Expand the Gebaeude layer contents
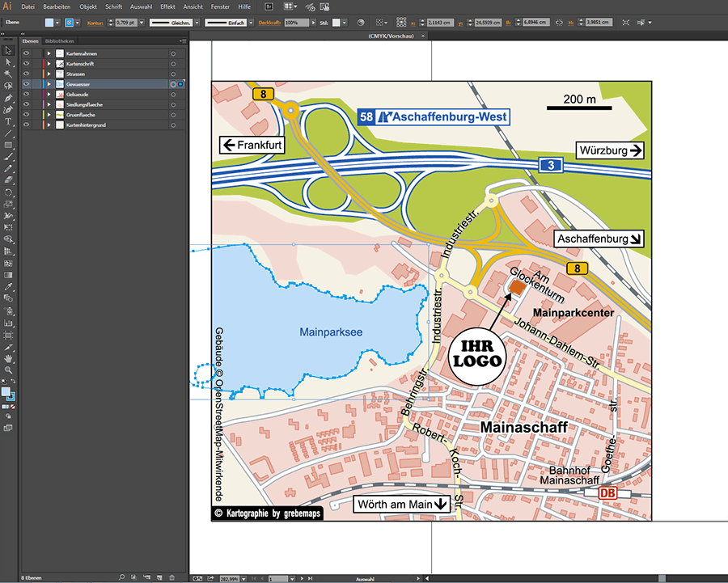728x583 pixels. point(49,95)
